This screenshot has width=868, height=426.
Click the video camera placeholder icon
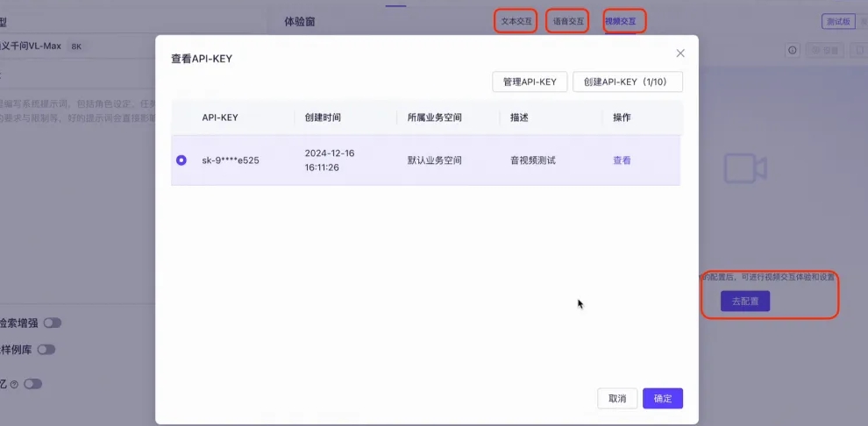pyautogui.click(x=745, y=168)
